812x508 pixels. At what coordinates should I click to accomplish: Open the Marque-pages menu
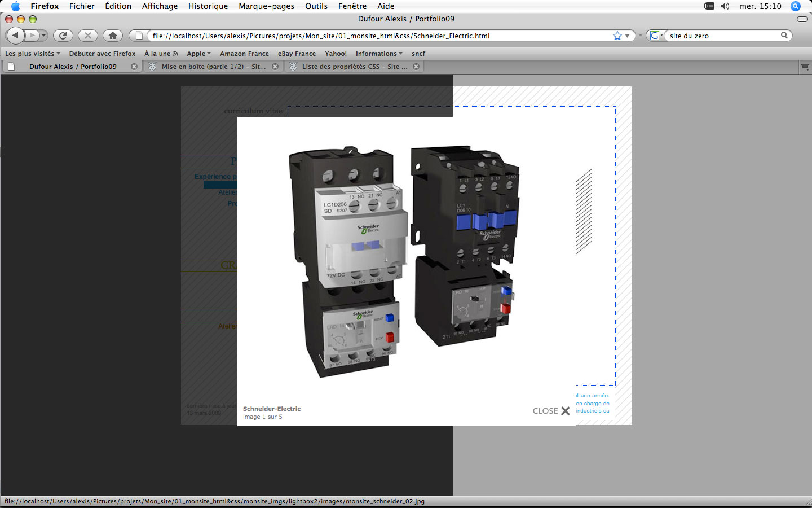pos(266,6)
